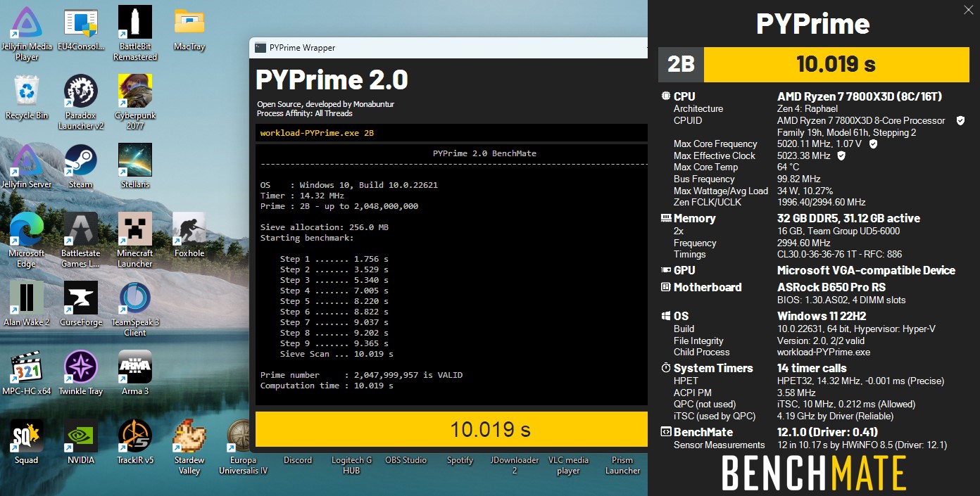Launch Squad desktop shortcut
This screenshot has height=496, width=980.
27,442
